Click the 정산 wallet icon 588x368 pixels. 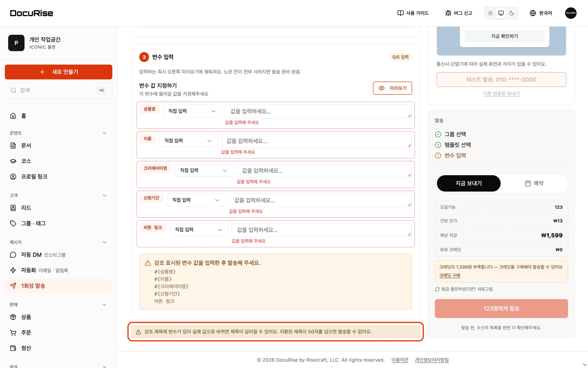(x=13, y=348)
